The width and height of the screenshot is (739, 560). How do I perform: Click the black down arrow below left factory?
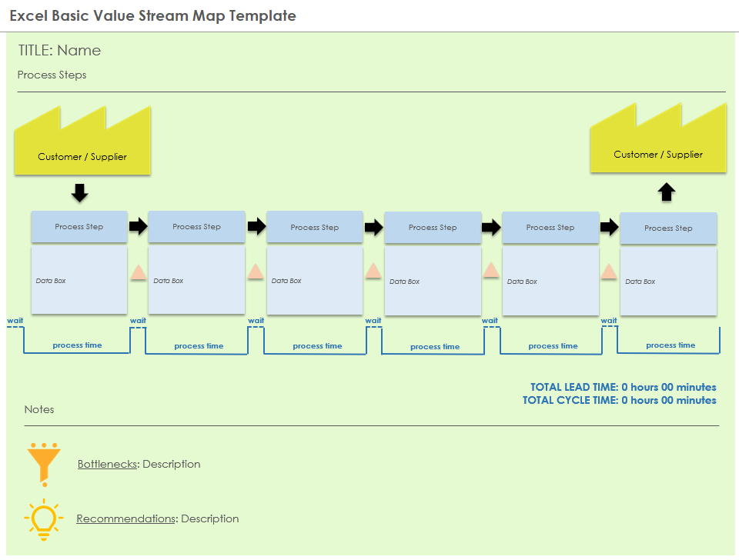coord(79,193)
